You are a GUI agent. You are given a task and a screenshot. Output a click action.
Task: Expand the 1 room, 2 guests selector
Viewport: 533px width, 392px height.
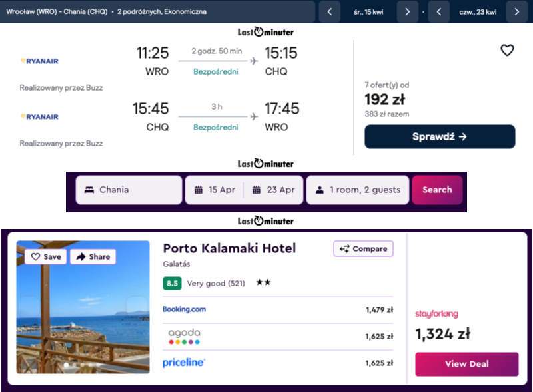(358, 190)
